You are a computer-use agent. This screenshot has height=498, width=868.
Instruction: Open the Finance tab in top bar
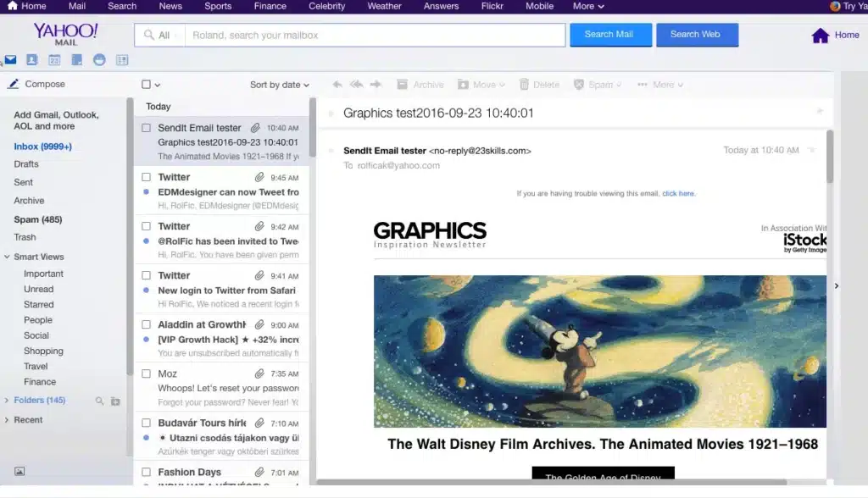270,6
